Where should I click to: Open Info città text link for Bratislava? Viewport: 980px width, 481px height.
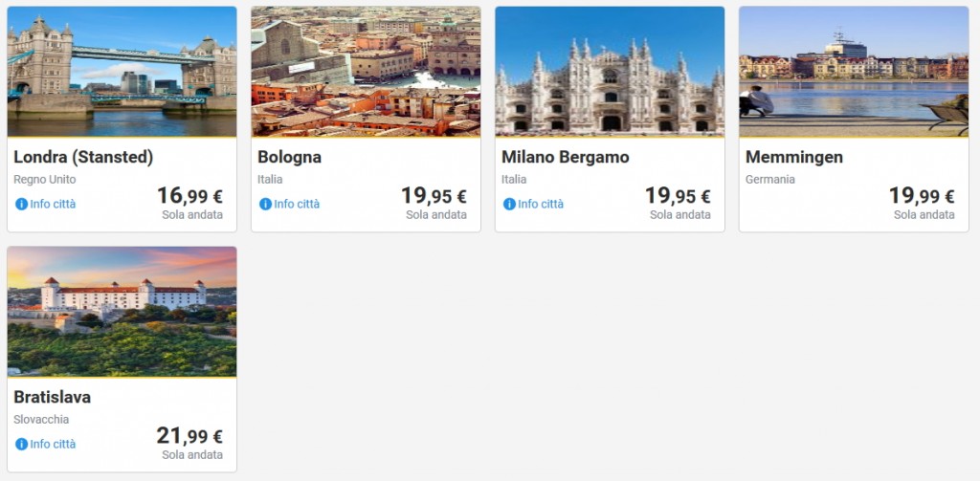53,444
